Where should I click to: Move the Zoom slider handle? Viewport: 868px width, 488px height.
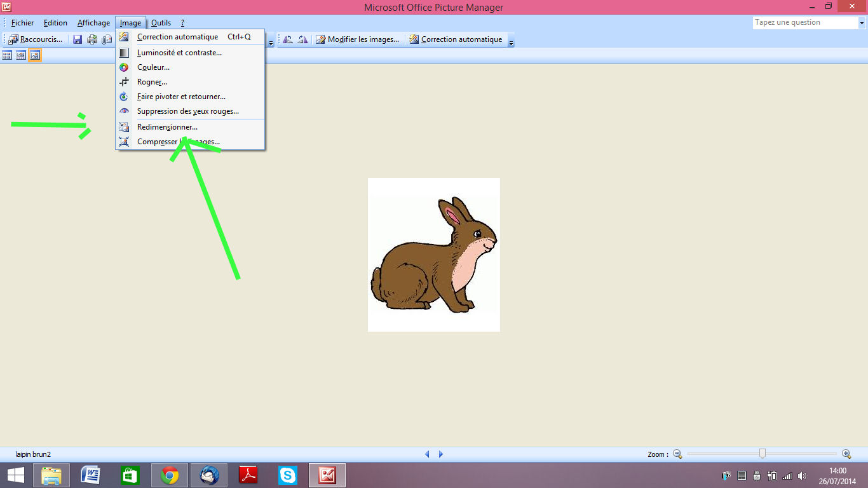point(763,454)
